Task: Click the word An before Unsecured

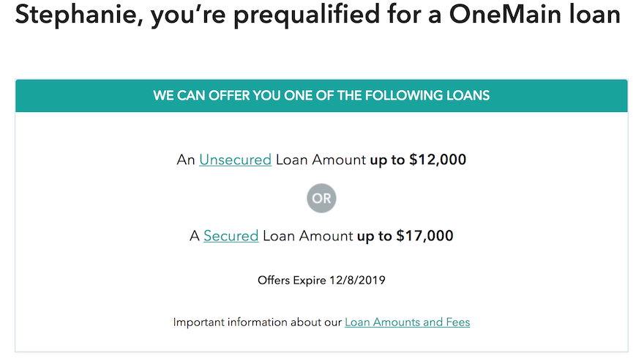Action: (186, 160)
